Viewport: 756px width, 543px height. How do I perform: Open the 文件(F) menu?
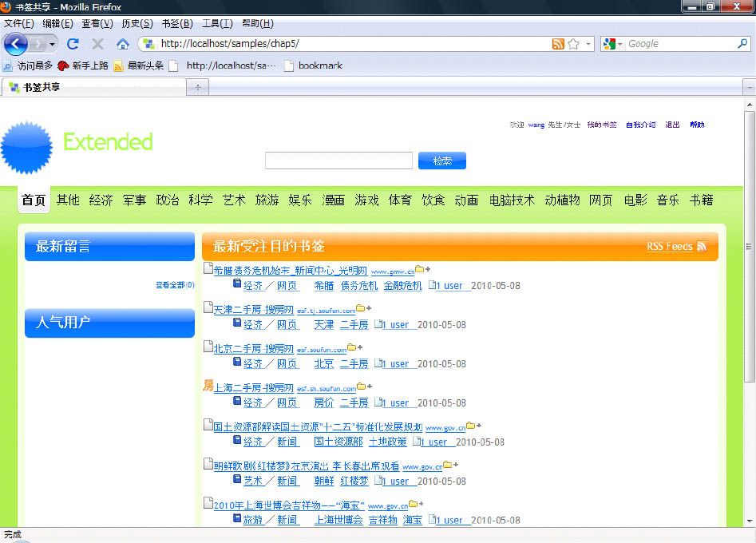(x=19, y=23)
